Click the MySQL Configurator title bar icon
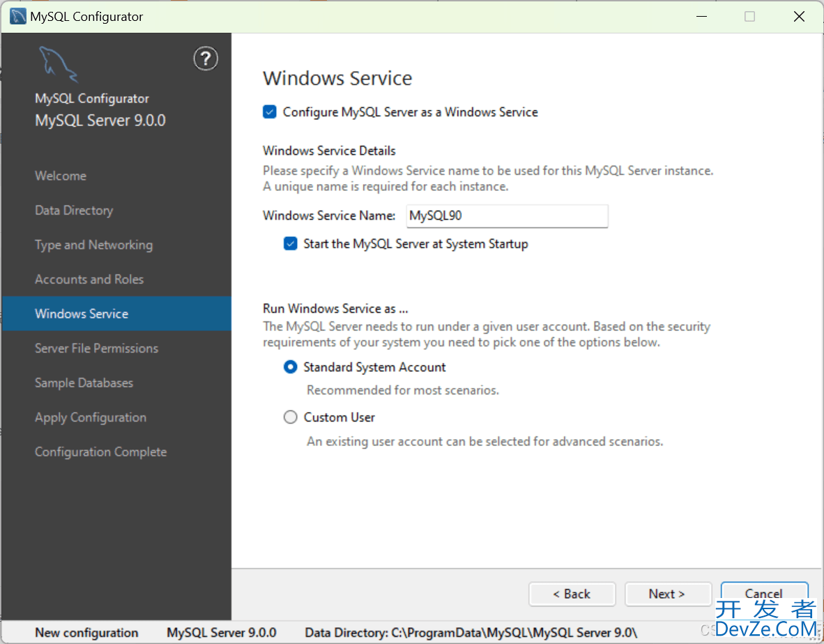824x644 pixels. coord(18,16)
